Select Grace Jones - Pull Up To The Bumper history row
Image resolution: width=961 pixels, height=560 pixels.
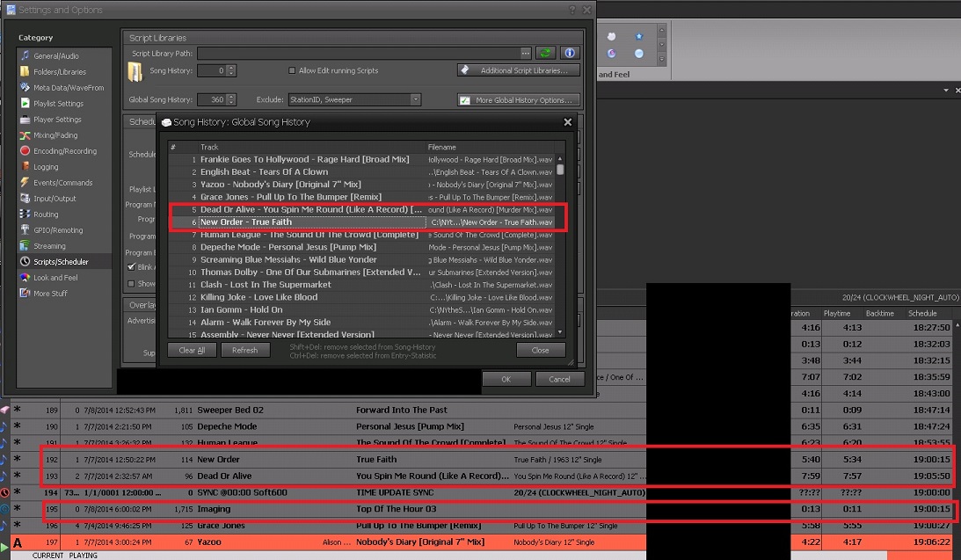coord(361,197)
